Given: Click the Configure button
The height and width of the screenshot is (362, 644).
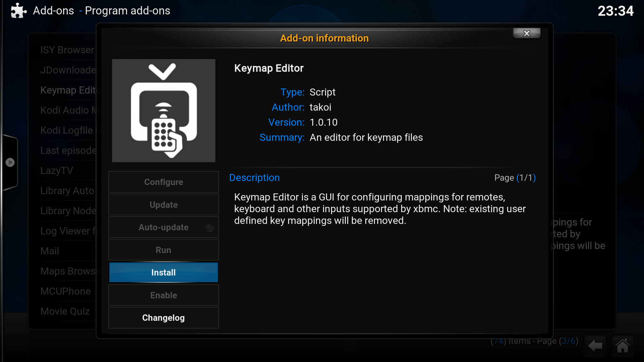Looking at the screenshot, I should click(x=163, y=182).
